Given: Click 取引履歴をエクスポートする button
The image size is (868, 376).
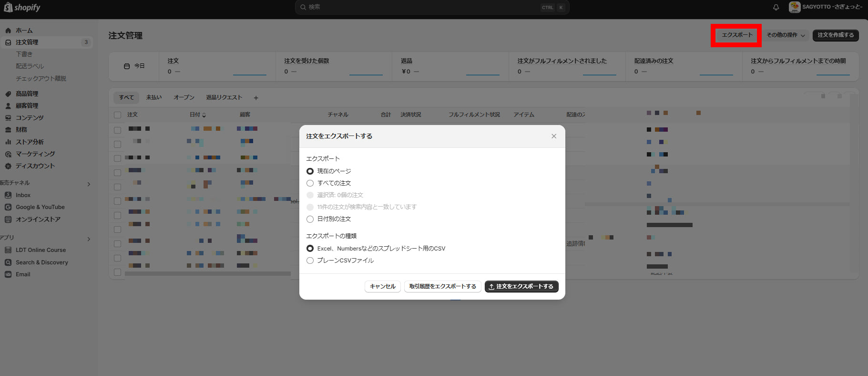Looking at the screenshot, I should click(442, 286).
